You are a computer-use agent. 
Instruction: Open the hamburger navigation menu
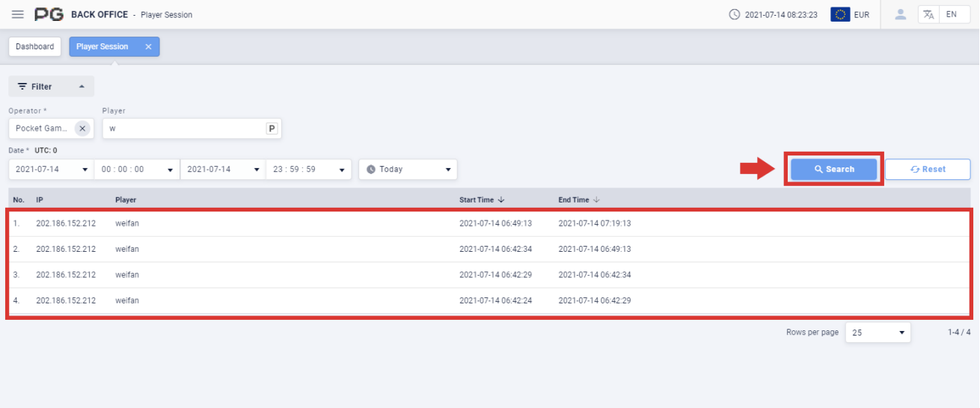18,14
